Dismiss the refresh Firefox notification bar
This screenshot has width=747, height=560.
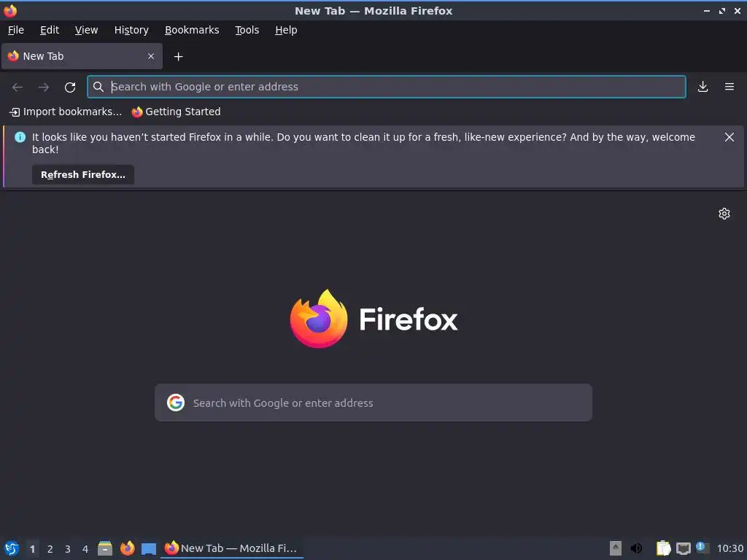(729, 137)
